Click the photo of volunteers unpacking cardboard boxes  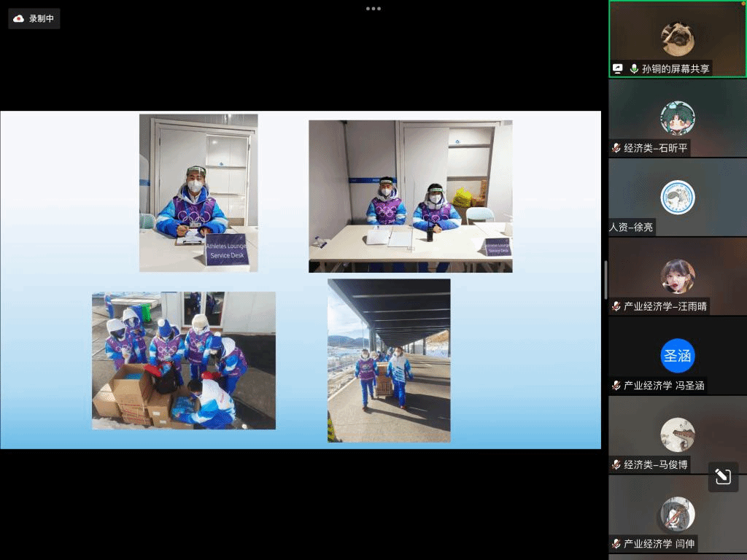coord(184,360)
